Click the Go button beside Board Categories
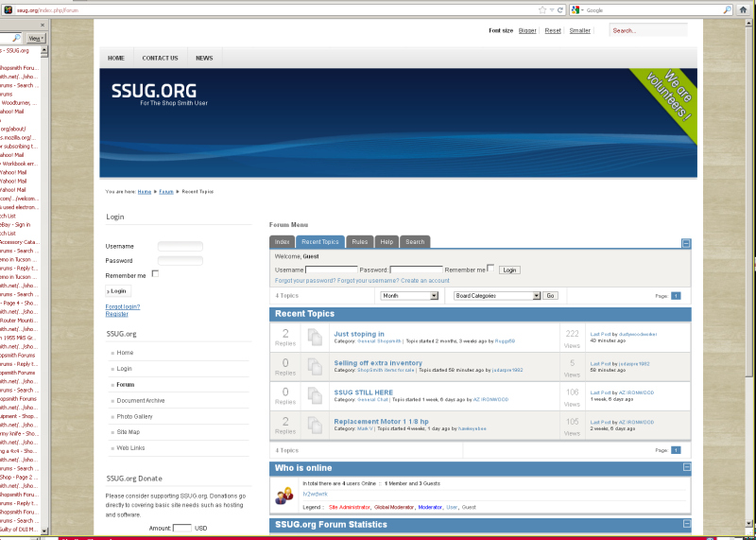This screenshot has height=540, width=756. [x=550, y=296]
